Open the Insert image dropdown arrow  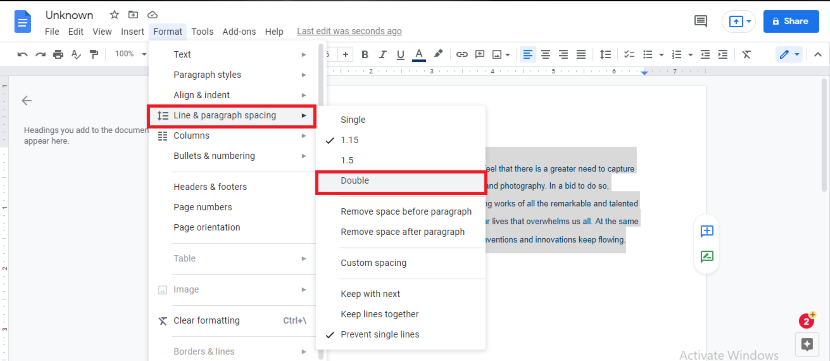(508, 54)
